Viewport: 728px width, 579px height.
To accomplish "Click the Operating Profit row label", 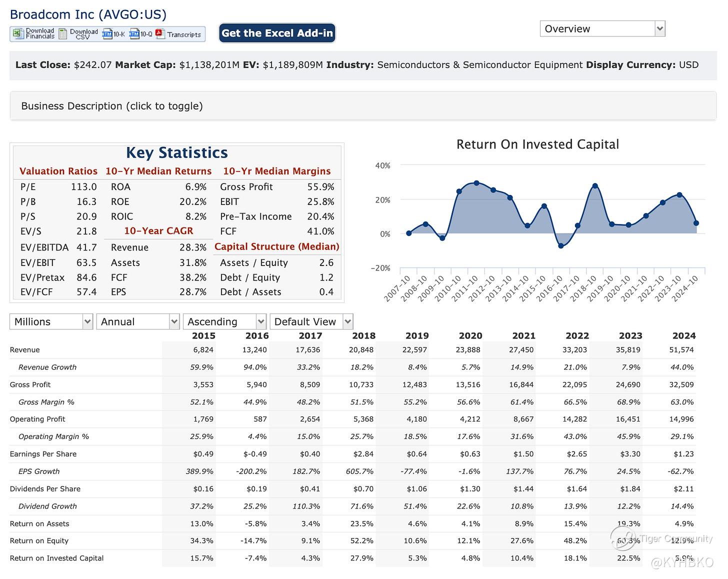I will pos(37,419).
